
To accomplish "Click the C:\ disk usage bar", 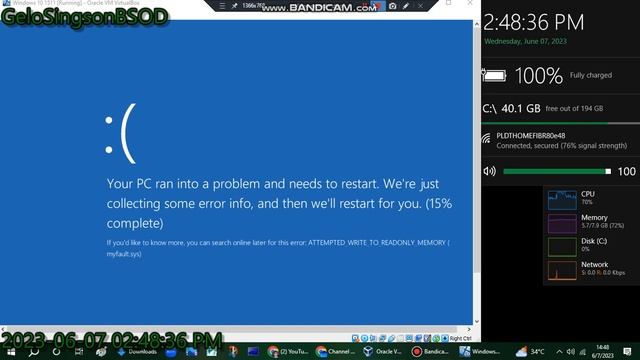I will coord(560,123).
